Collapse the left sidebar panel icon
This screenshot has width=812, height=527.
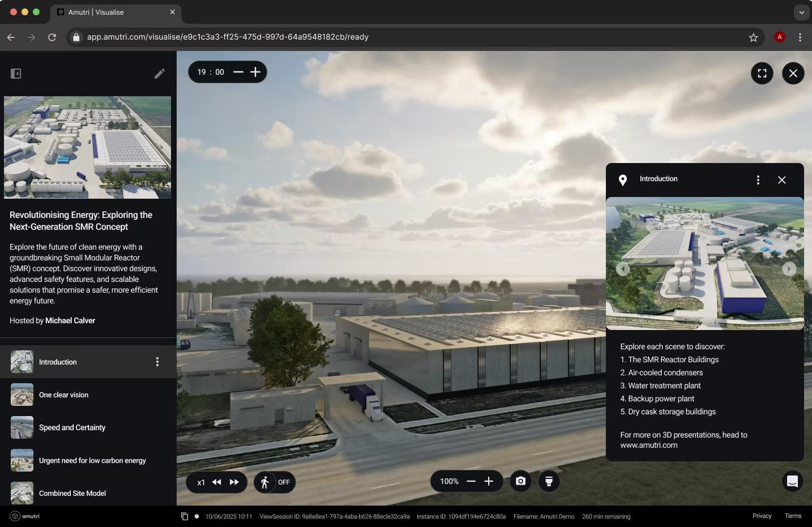(16, 74)
